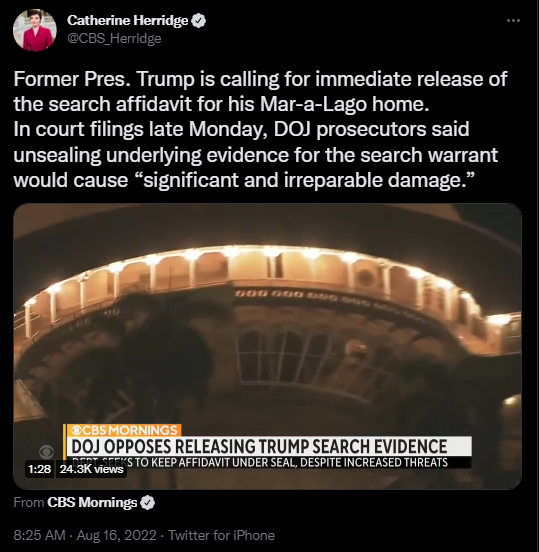Open the three-dot more options menu
The height and width of the screenshot is (552, 539).
[x=513, y=20]
